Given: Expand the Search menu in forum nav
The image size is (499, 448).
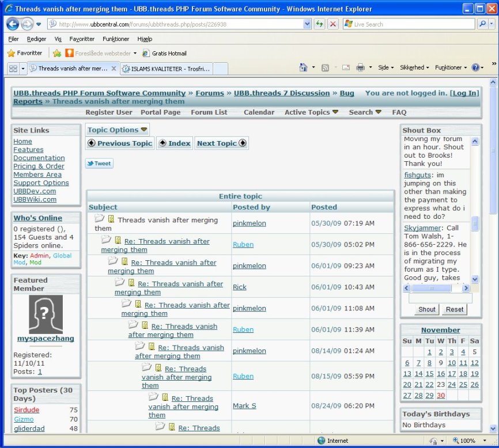Looking at the screenshot, I should (365, 112).
